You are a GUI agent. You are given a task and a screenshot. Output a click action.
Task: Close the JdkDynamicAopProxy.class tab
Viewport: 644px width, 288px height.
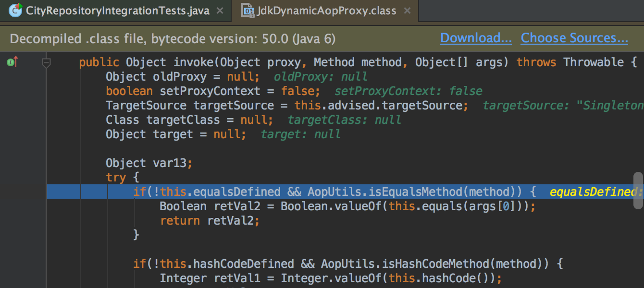pyautogui.click(x=407, y=11)
